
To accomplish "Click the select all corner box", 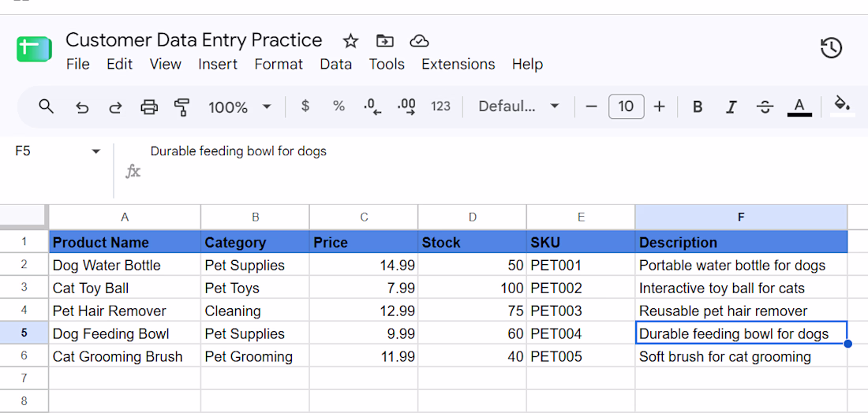I will 24,216.
